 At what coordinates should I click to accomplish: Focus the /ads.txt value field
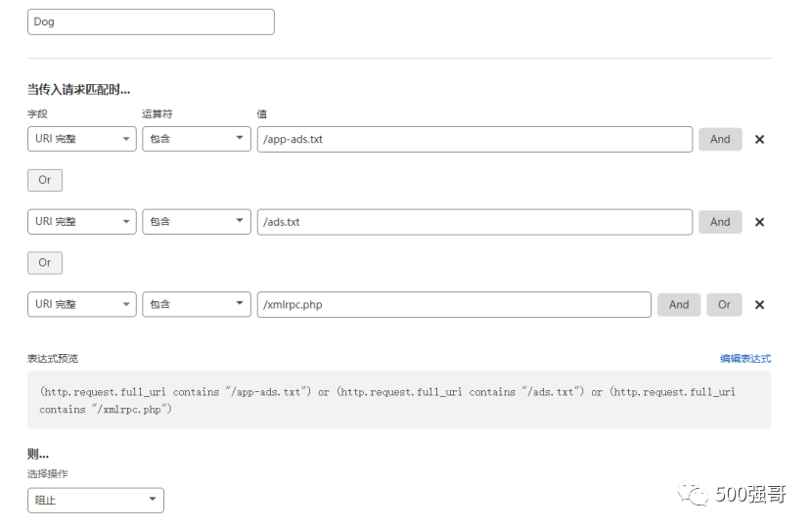tap(474, 222)
